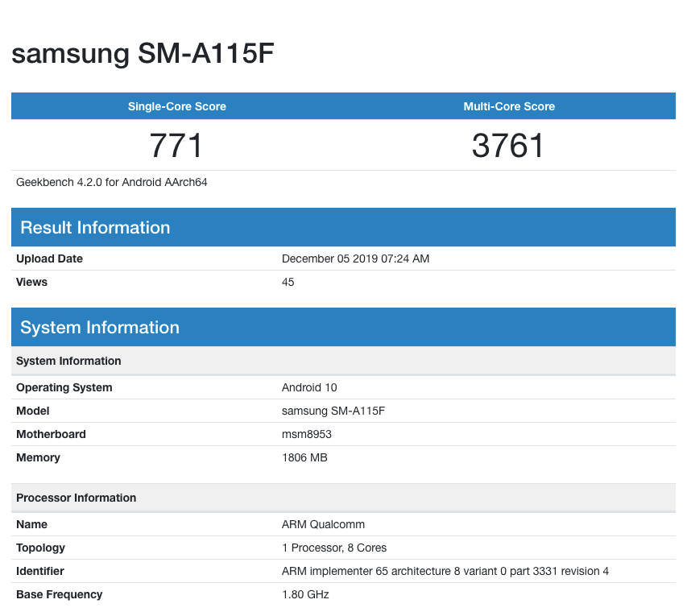This screenshot has width=687, height=616.
Task: Click the 1806 MB memory value
Action: point(304,457)
